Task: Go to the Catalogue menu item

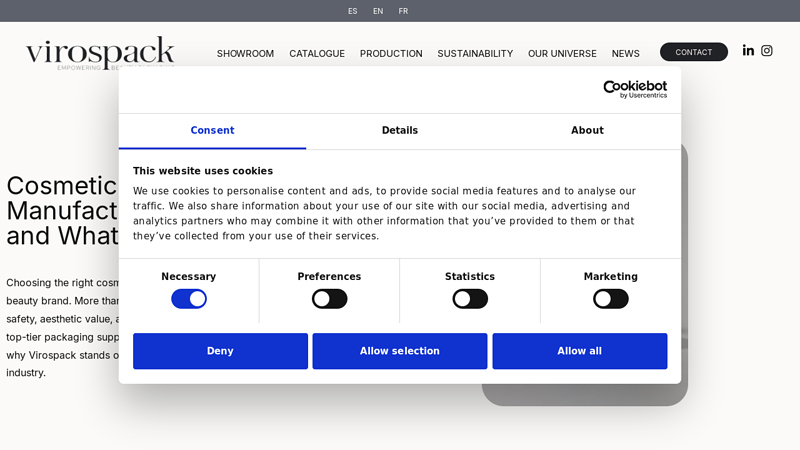Action: [317, 54]
